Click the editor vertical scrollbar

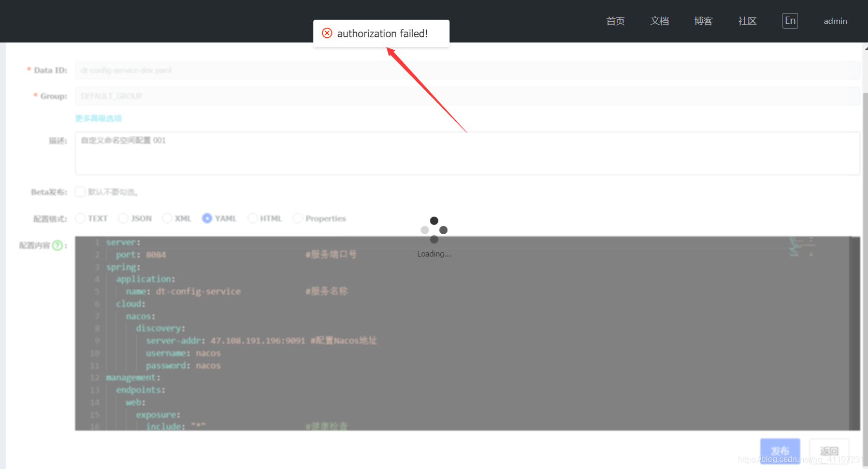[855, 333]
